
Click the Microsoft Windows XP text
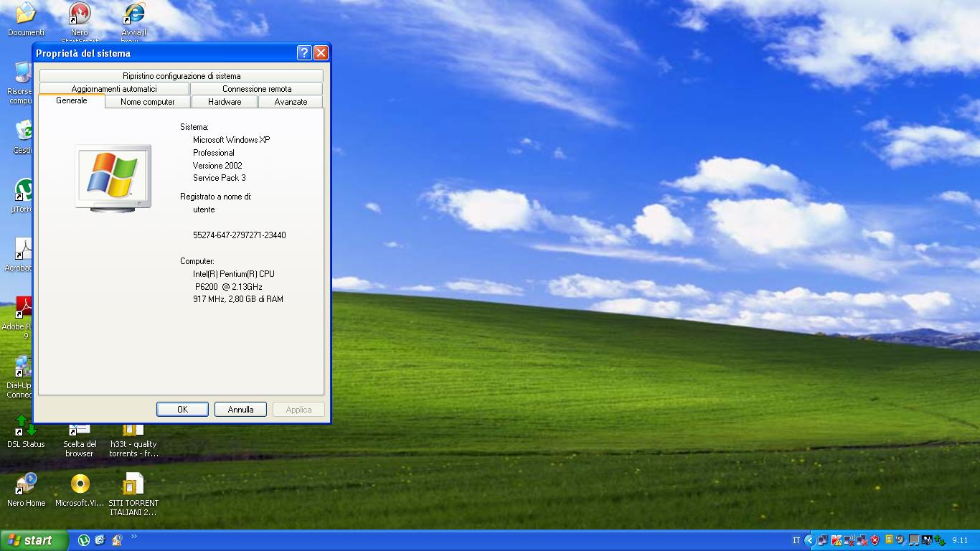click(x=232, y=139)
